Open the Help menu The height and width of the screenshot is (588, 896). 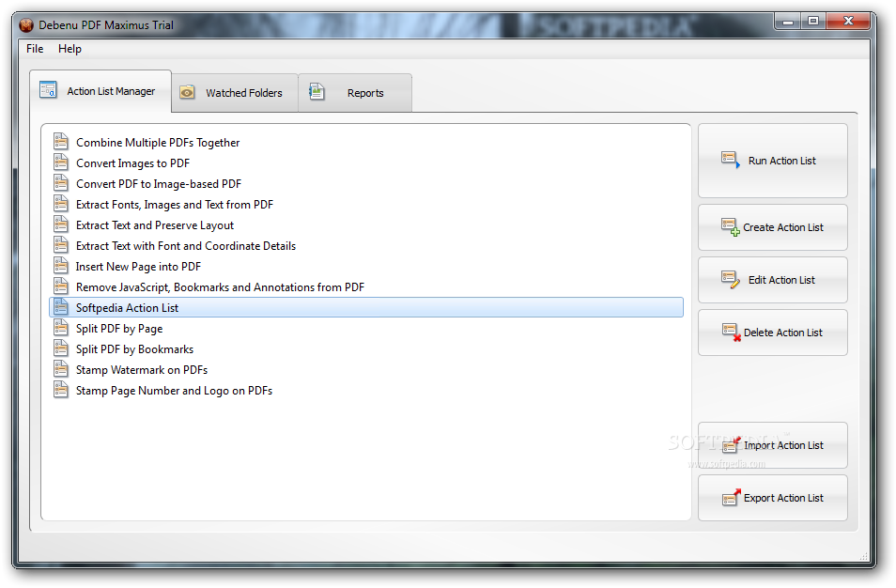pos(70,49)
